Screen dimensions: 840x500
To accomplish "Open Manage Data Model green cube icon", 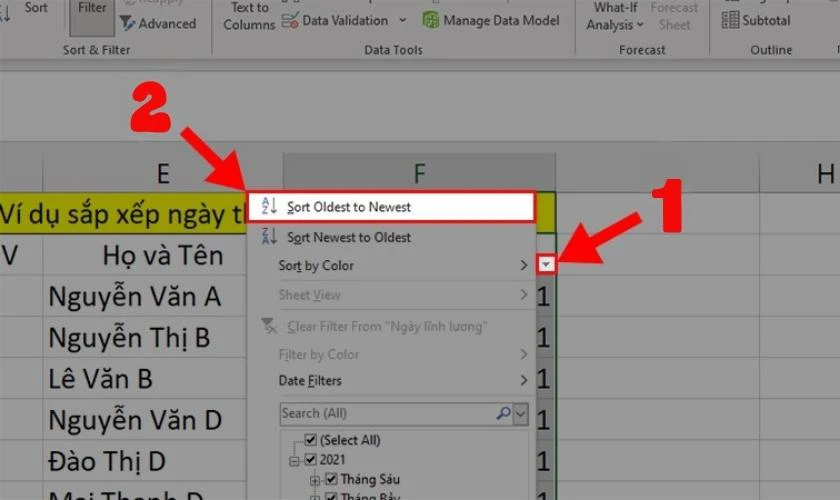I will tap(430, 20).
